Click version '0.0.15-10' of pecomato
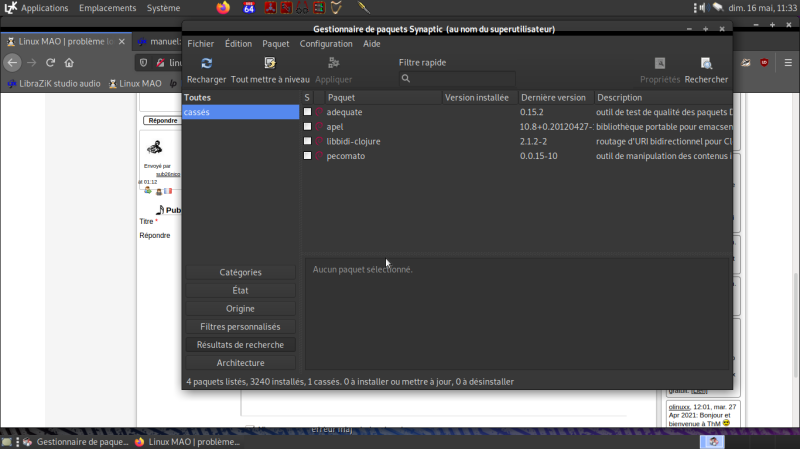The height and width of the screenshot is (449, 800). 539,156
